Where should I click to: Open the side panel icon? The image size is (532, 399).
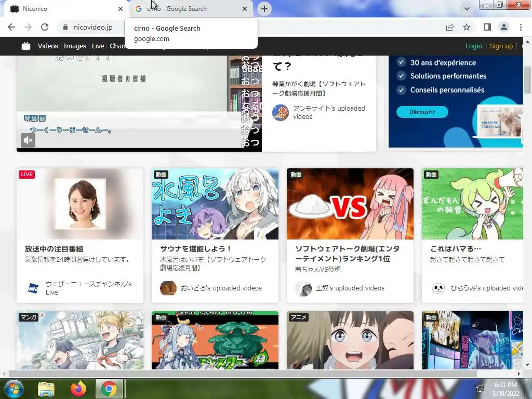[x=487, y=27]
